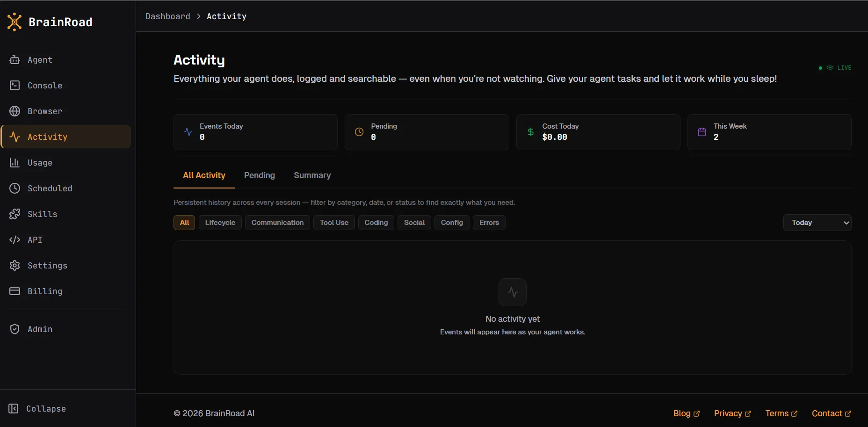
Task: Click the This Week stat card
Action: tap(769, 132)
